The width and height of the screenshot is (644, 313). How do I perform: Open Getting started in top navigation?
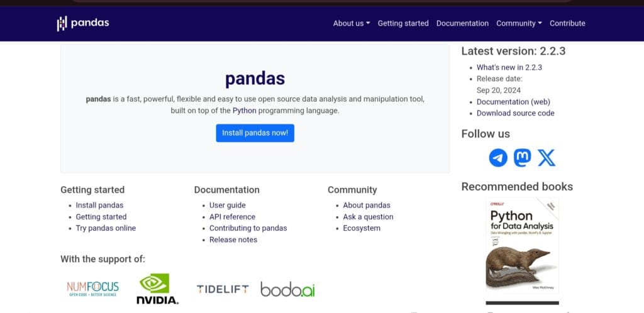click(403, 23)
